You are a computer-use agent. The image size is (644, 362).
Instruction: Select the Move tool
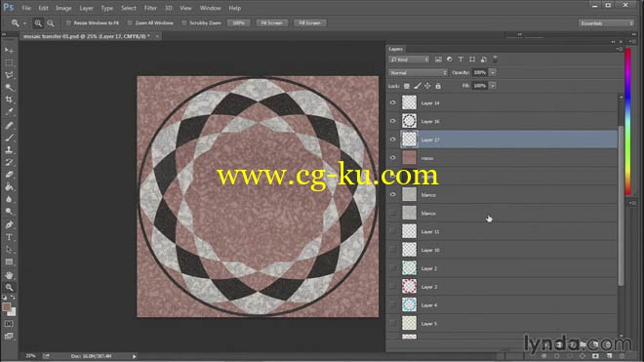point(9,50)
